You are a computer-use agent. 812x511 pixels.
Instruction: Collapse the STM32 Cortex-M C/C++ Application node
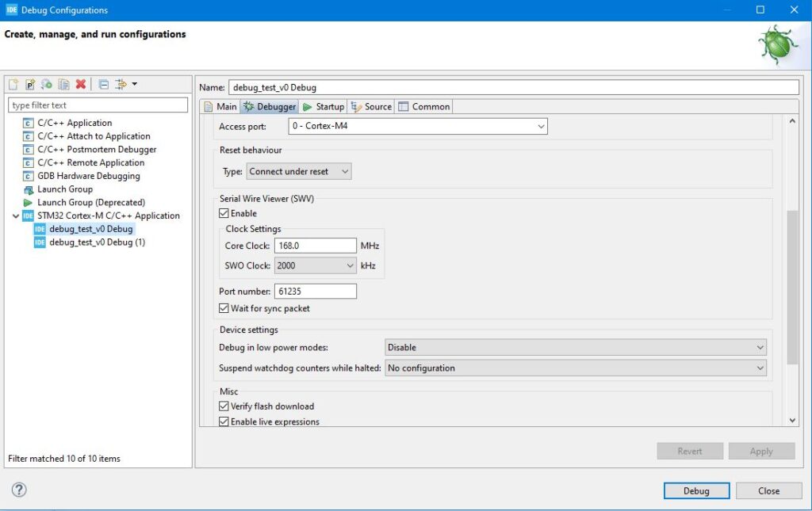click(16, 215)
